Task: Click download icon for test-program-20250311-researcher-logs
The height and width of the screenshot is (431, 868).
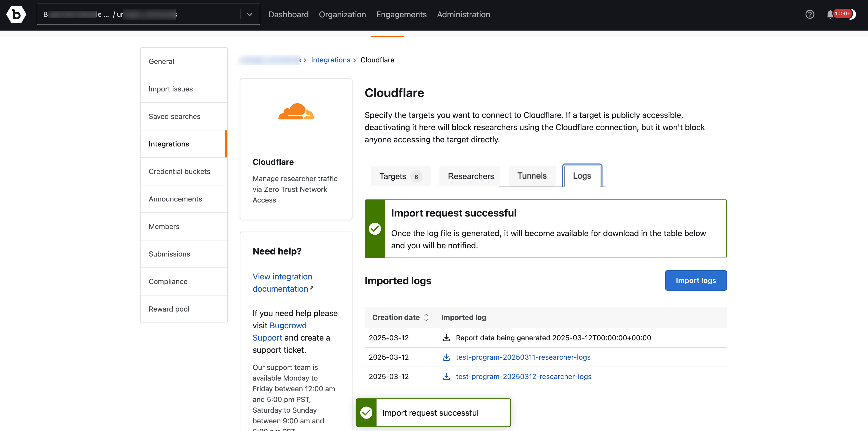Action: (446, 357)
